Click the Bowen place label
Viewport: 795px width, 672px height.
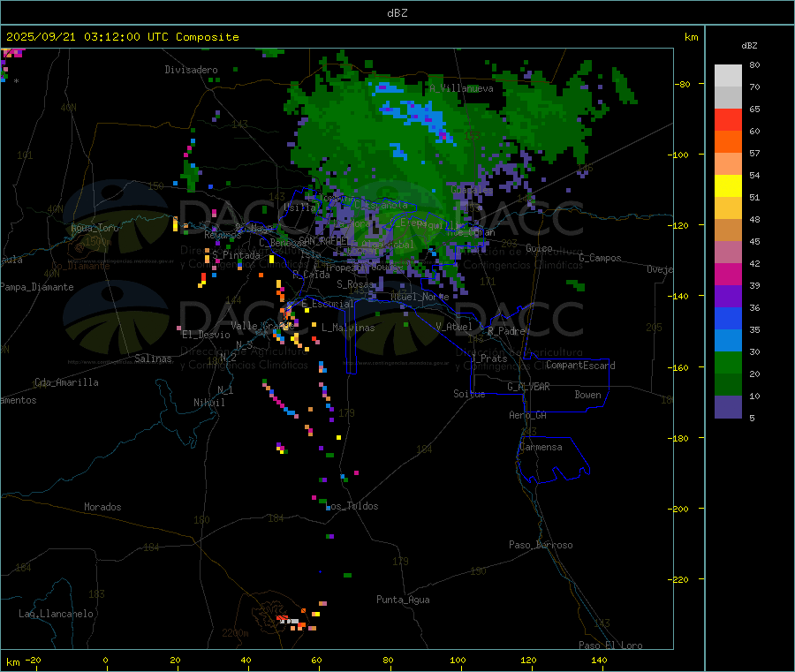pyautogui.click(x=588, y=395)
